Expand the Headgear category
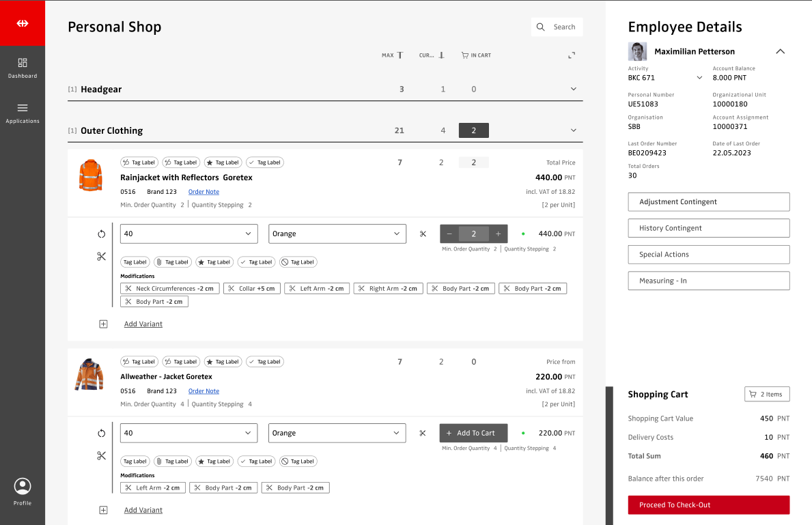 573,89
